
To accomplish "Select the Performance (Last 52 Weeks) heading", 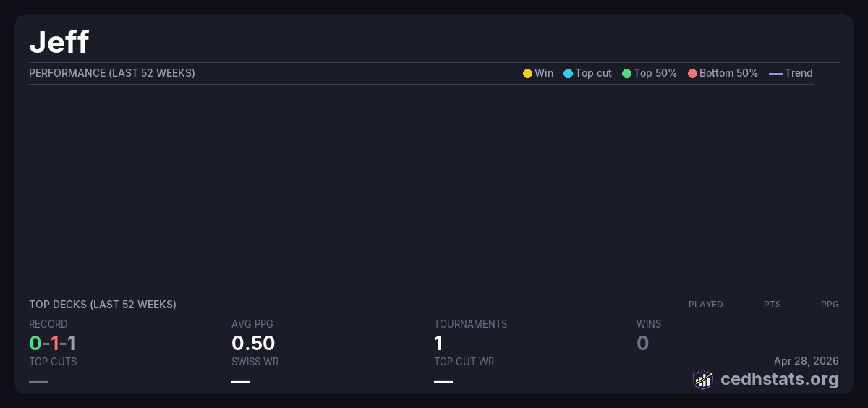I will pyautogui.click(x=112, y=73).
